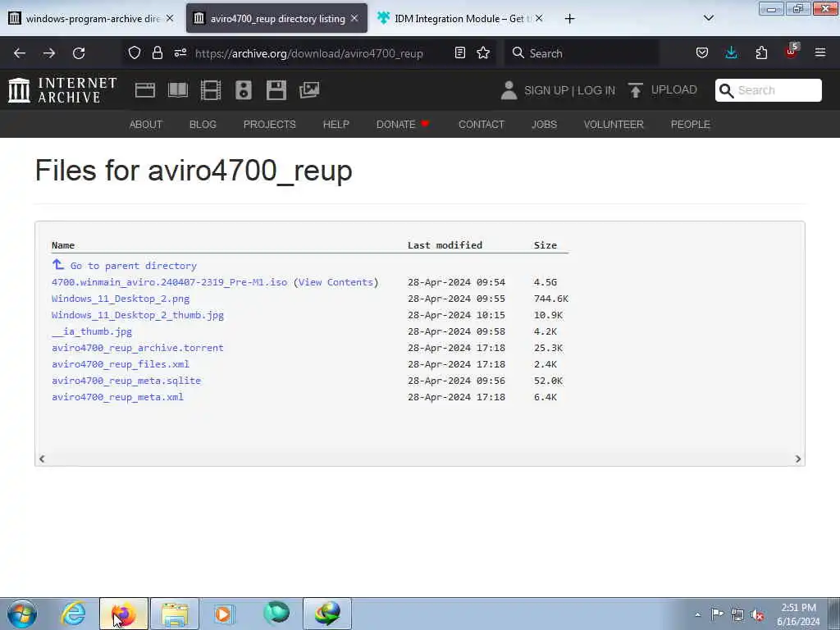This screenshot has height=630, width=840.
Task: Click the UPLOAD link text
Action: pyautogui.click(x=674, y=90)
